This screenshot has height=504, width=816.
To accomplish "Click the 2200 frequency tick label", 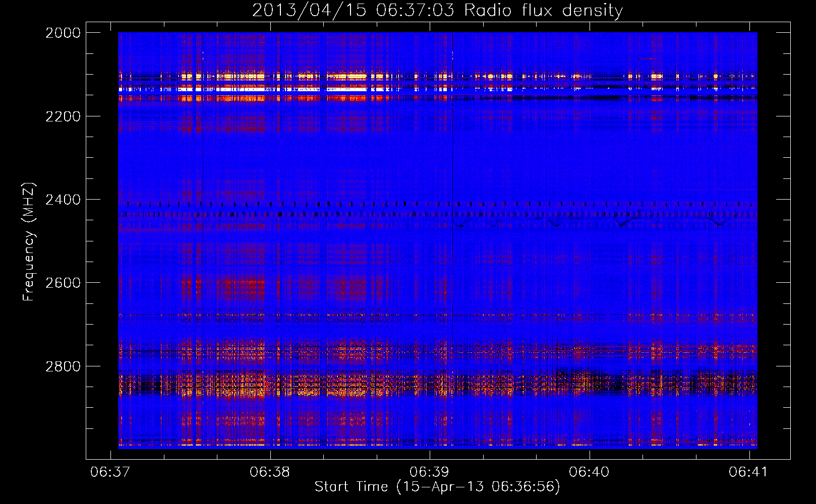I will tap(63, 116).
